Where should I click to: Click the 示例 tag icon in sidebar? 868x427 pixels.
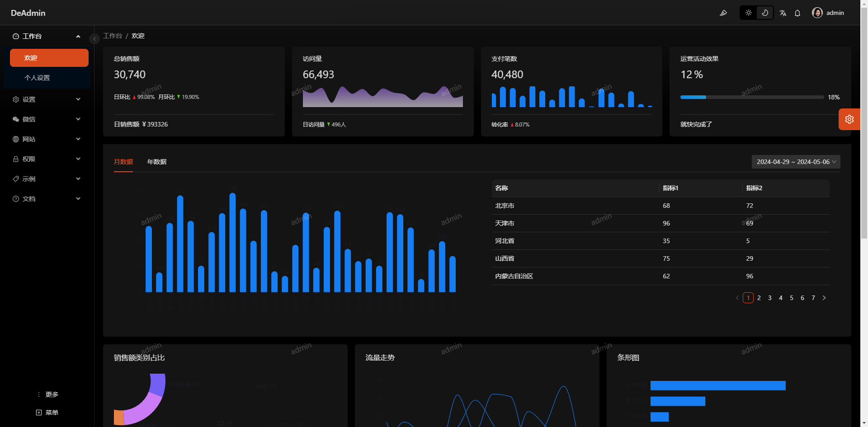point(16,179)
